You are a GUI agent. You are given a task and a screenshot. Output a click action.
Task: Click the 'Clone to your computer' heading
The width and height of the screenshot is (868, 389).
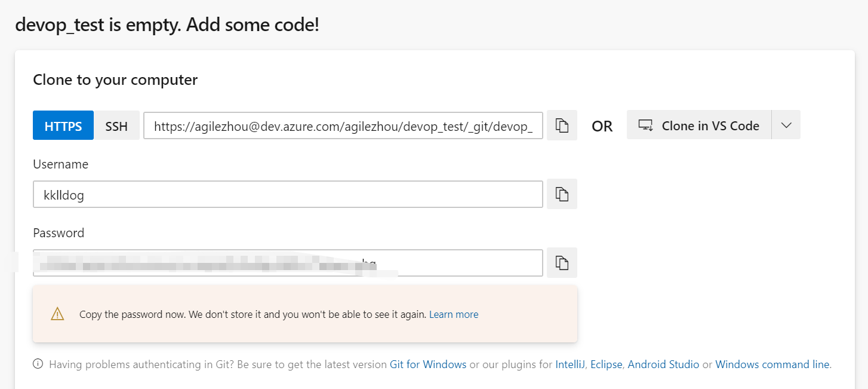click(115, 79)
